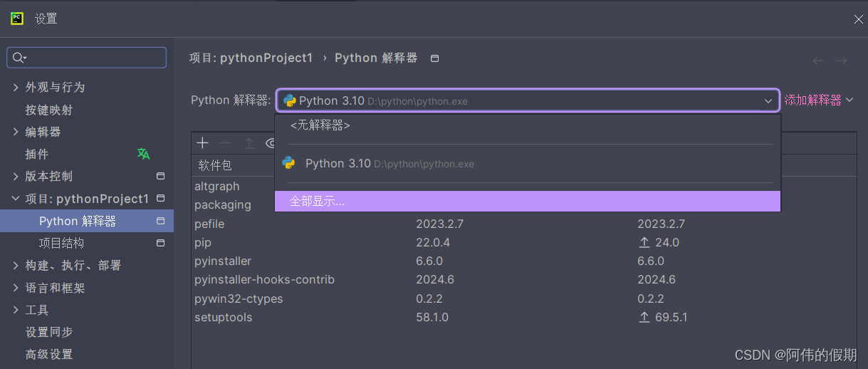868x369 pixels.
Task: Click the project-level icon beside 项目: pythonProject1 tree item
Action: coord(161,198)
